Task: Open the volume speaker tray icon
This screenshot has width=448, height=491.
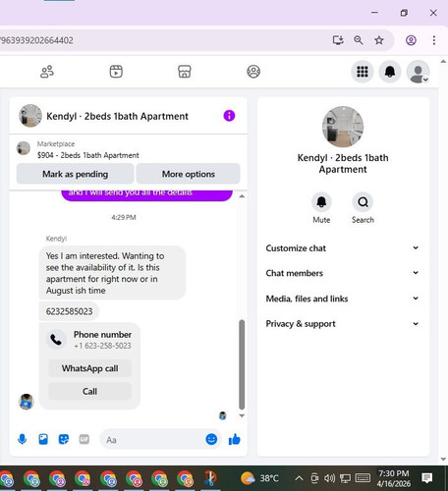Action: point(330,478)
